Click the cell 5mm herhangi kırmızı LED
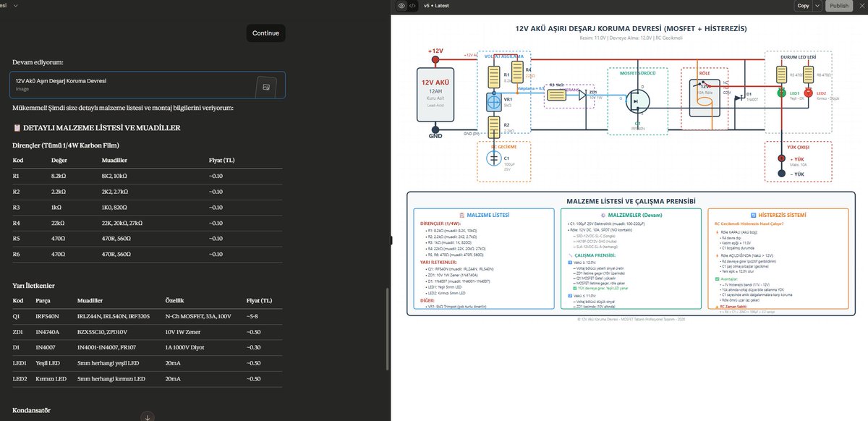868x421 pixels. click(x=111, y=379)
